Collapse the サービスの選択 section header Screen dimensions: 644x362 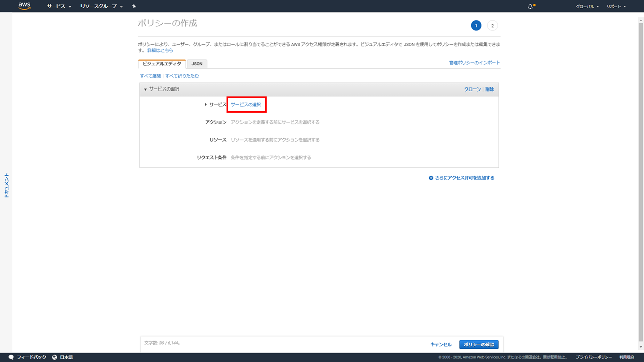pos(162,89)
